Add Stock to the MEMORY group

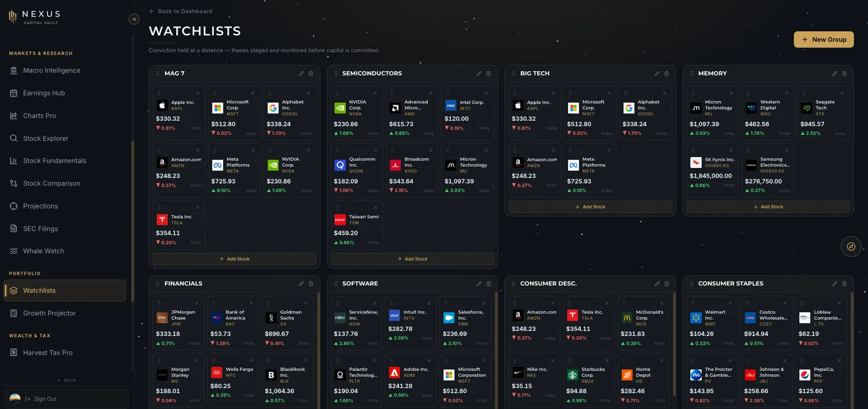(x=768, y=207)
